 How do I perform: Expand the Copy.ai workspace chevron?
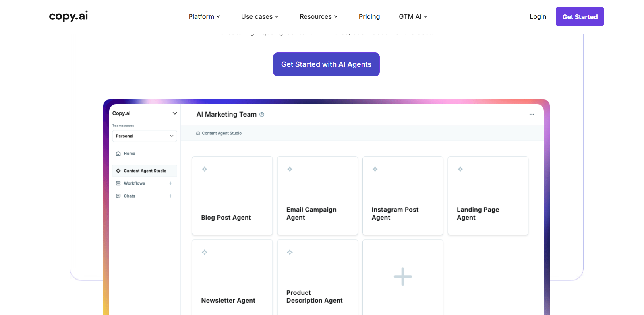click(x=174, y=113)
